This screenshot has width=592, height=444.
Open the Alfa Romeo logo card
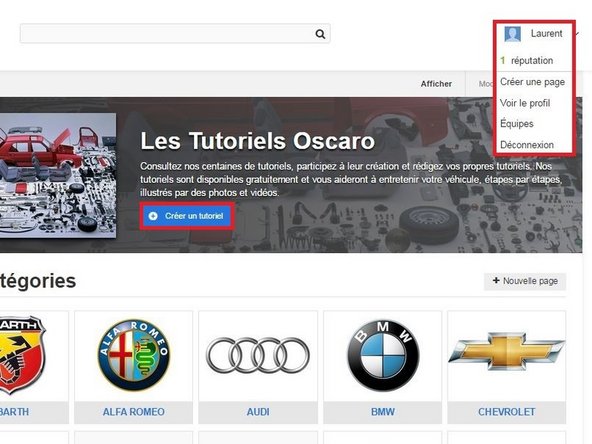[134, 356]
